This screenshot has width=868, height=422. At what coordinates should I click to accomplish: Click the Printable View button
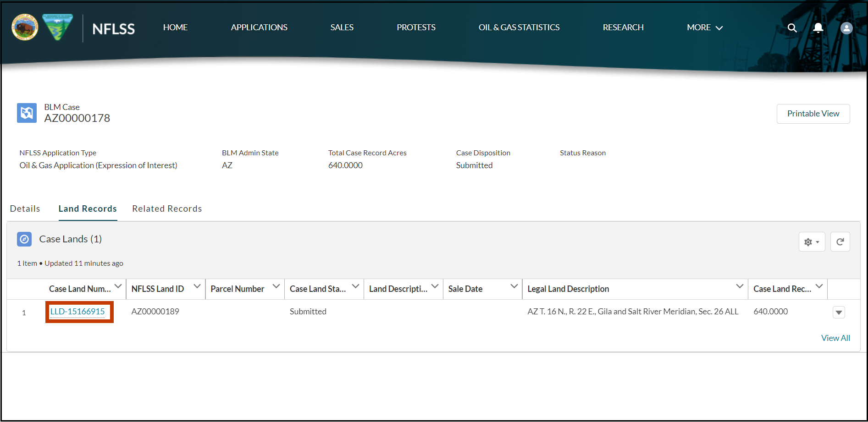pyautogui.click(x=813, y=113)
